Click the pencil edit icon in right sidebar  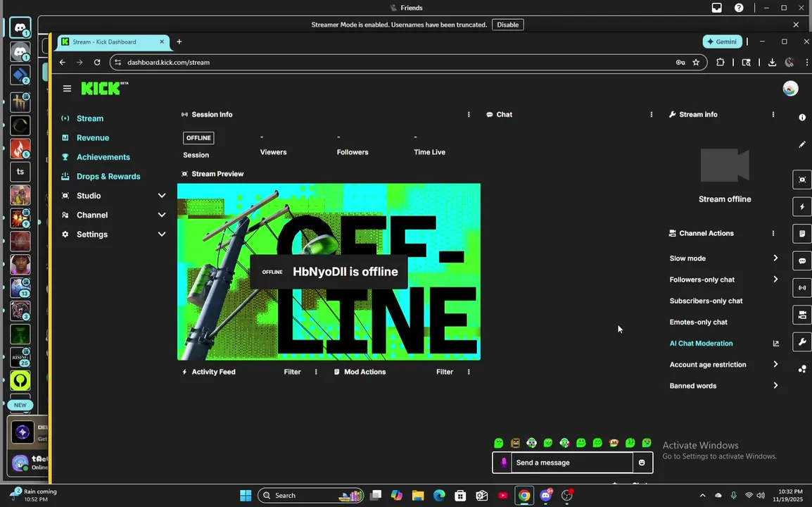click(802, 144)
